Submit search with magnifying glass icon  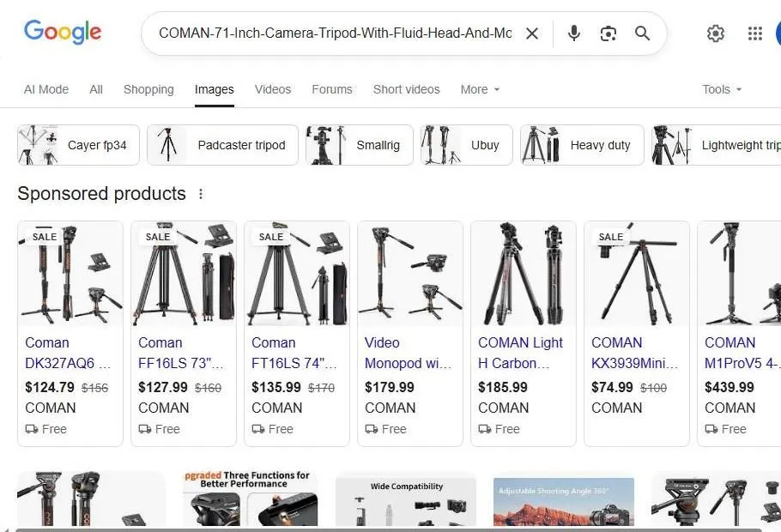point(642,33)
